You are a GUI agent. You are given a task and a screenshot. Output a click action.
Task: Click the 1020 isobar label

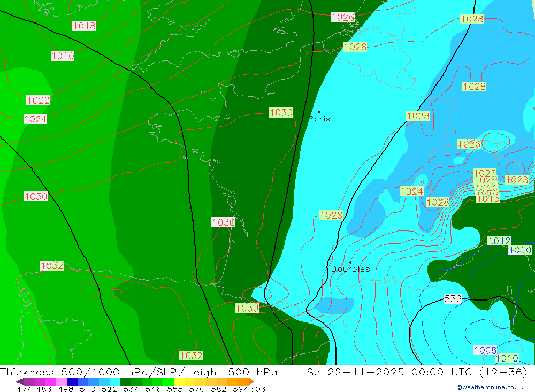tap(63, 56)
